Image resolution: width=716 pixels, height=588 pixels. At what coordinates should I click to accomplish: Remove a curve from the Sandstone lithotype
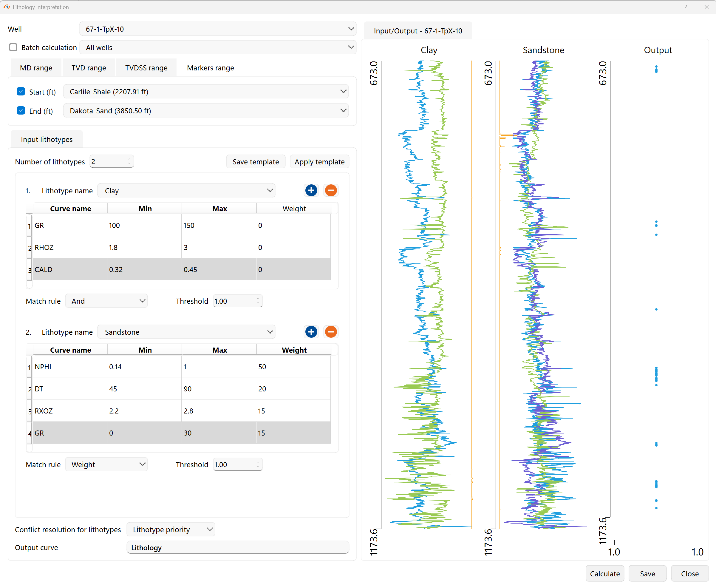click(331, 332)
